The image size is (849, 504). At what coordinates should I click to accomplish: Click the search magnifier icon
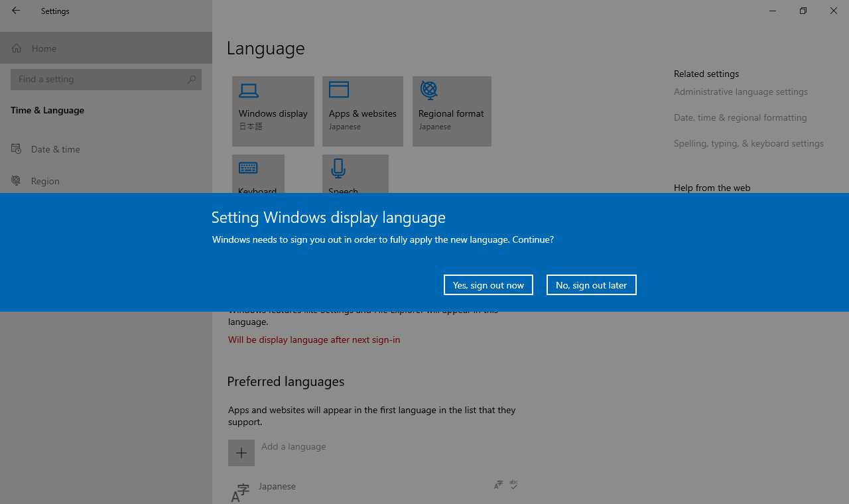(x=192, y=79)
